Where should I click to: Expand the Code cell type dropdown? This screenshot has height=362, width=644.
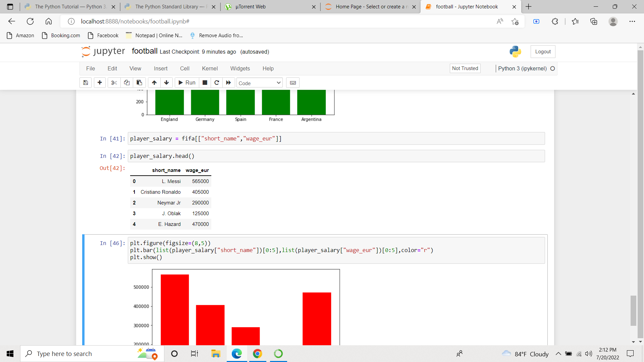[259, 83]
